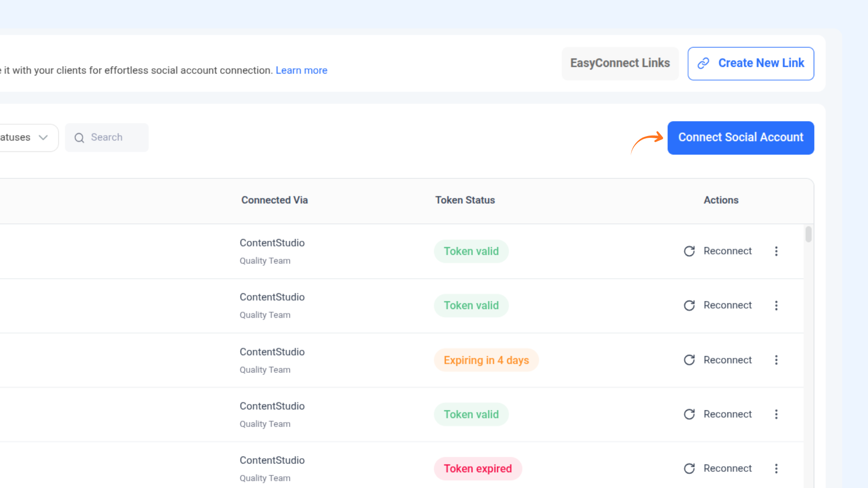
Task: Click the Token expired status badge
Action: [477, 469]
